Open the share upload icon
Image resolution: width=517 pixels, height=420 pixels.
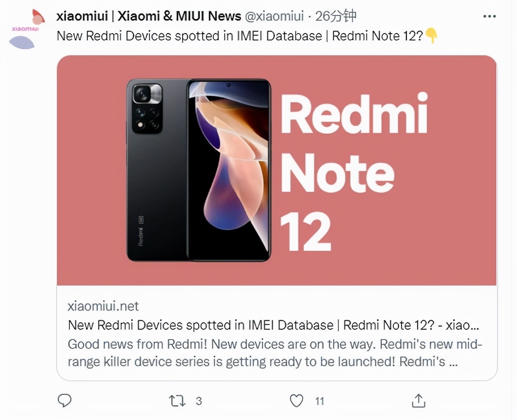point(418,401)
